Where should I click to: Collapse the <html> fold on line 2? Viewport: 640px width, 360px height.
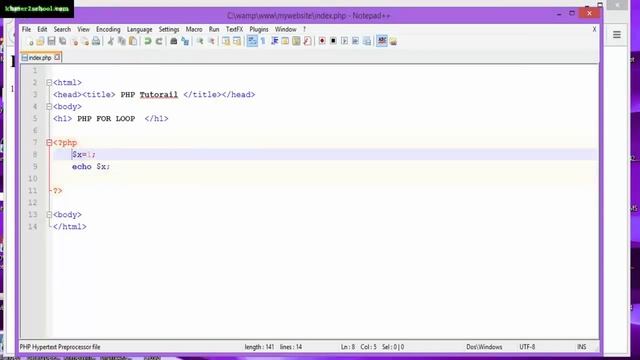(x=49, y=82)
